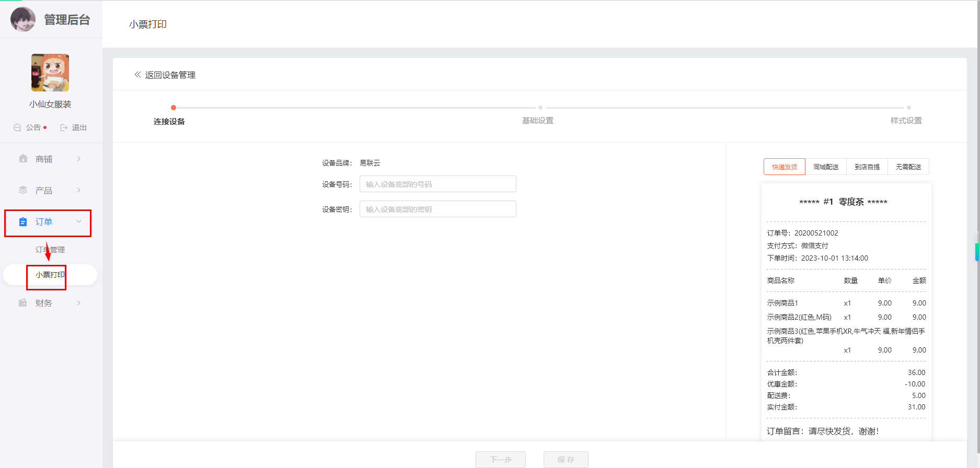The image size is (980, 468).
Task: Click the receipt title #1 零度茶
Action: click(x=844, y=202)
